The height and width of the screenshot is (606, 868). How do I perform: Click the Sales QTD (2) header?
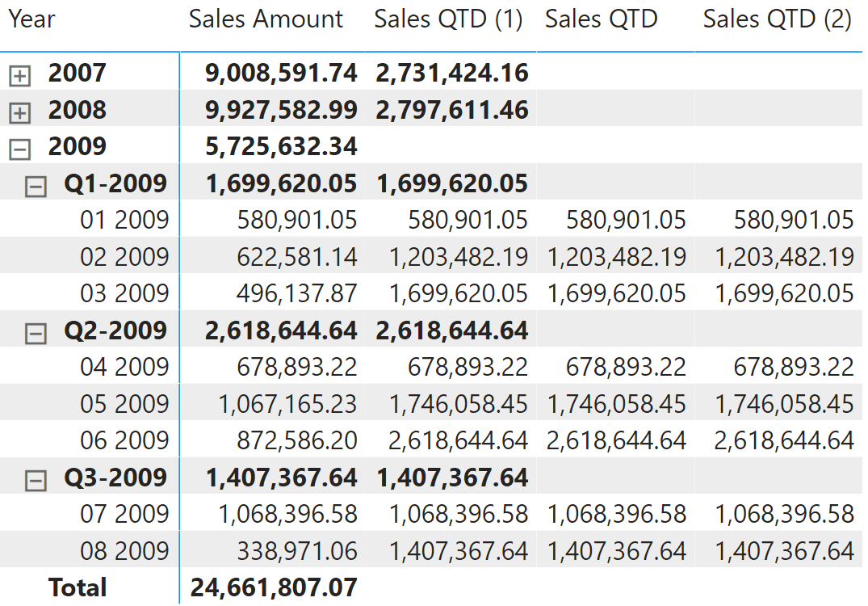[777, 19]
